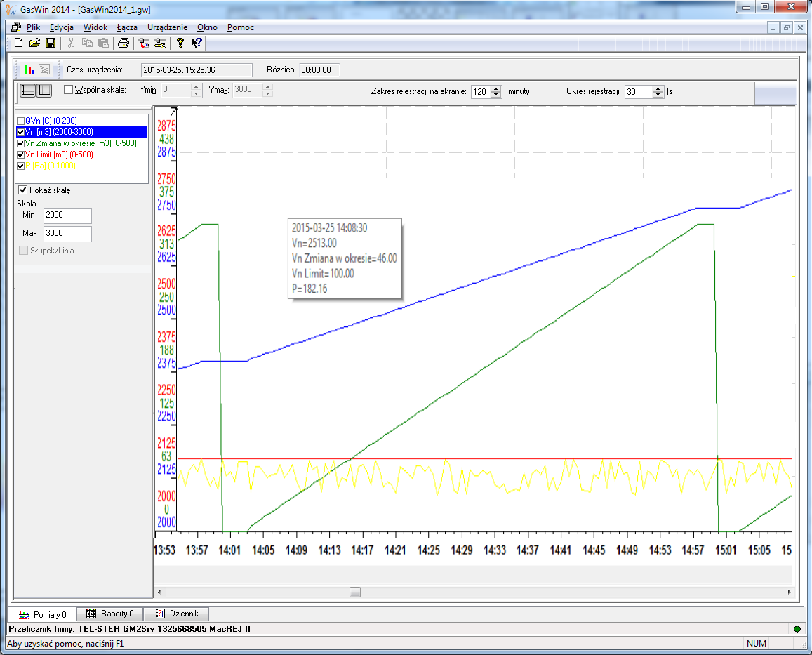Image resolution: width=812 pixels, height=655 pixels.
Task: Click the document icon left of Plik
Action: [x=16, y=27]
